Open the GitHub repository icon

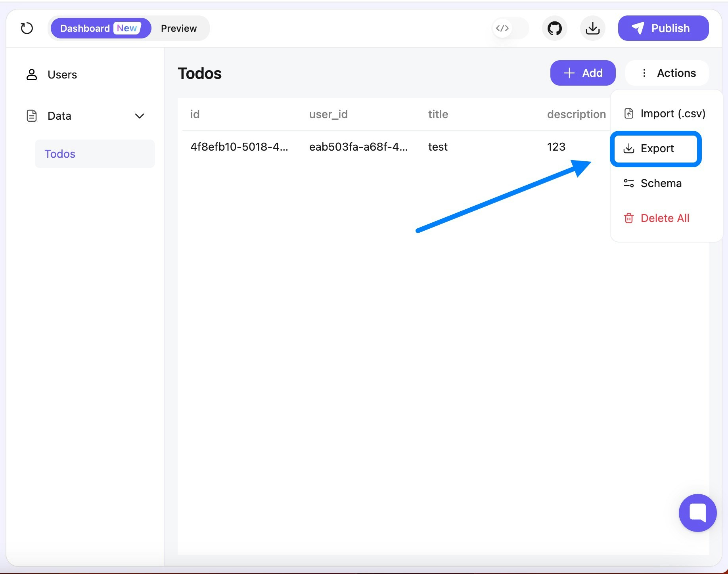(x=554, y=28)
